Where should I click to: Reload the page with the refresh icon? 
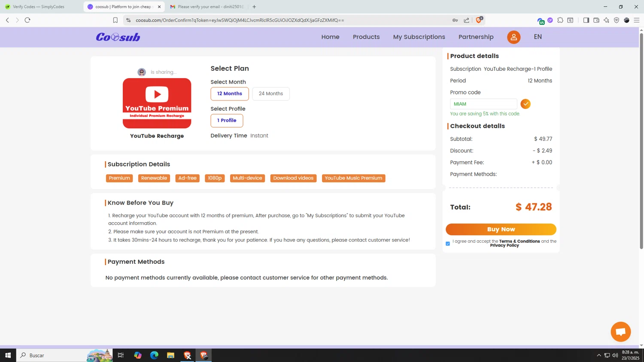click(x=27, y=20)
